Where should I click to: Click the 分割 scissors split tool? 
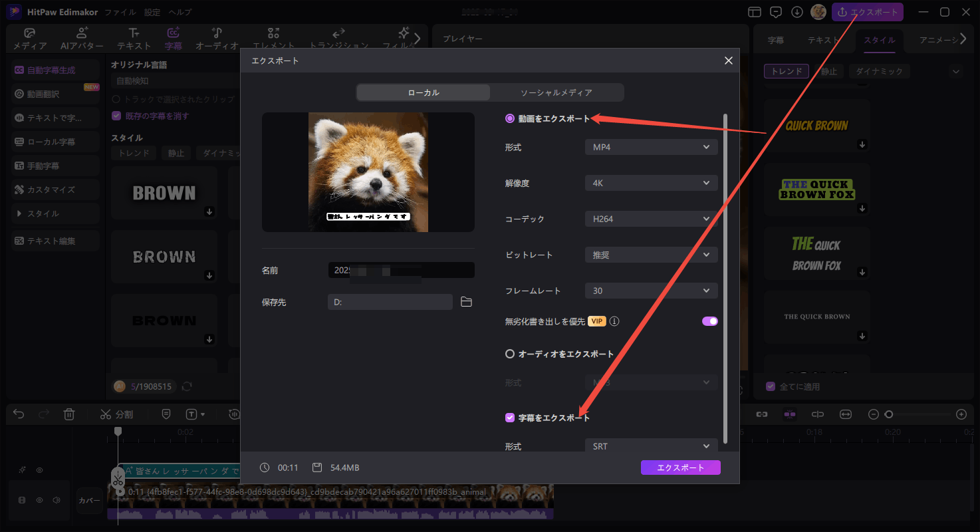pos(116,414)
